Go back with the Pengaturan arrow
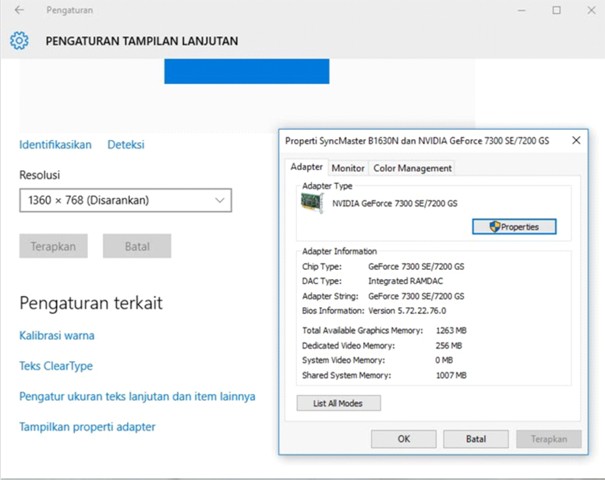Image resolution: width=605 pixels, height=480 pixels. pos(19,10)
